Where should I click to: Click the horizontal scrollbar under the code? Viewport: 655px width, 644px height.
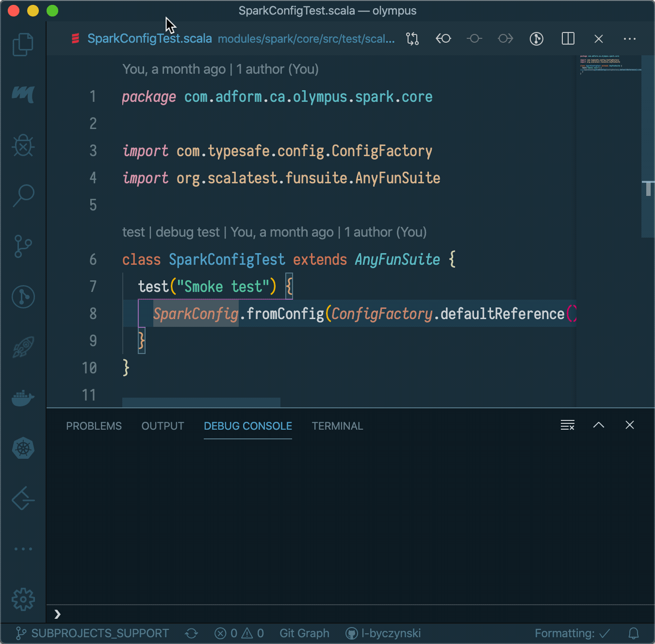[x=201, y=402]
